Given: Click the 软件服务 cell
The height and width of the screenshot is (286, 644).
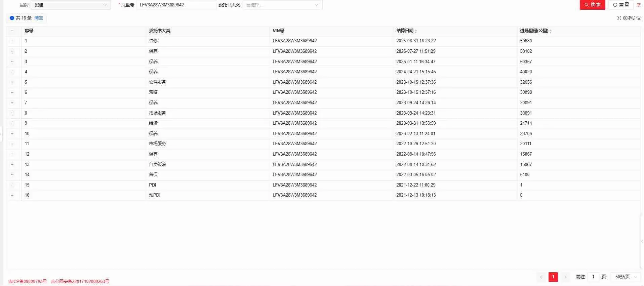Looking at the screenshot, I should point(158,82).
